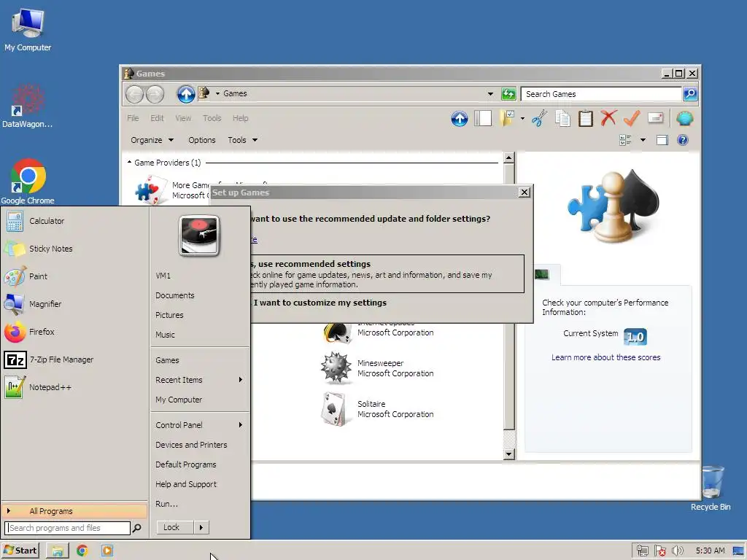Click the Forward arrow in the Games window
The height and width of the screenshot is (560, 747).
click(x=155, y=94)
